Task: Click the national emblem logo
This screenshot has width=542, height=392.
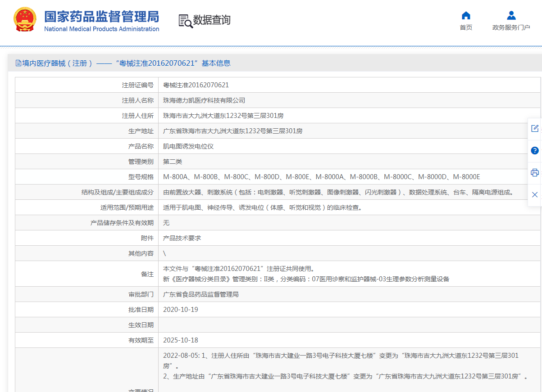Action: (26, 20)
